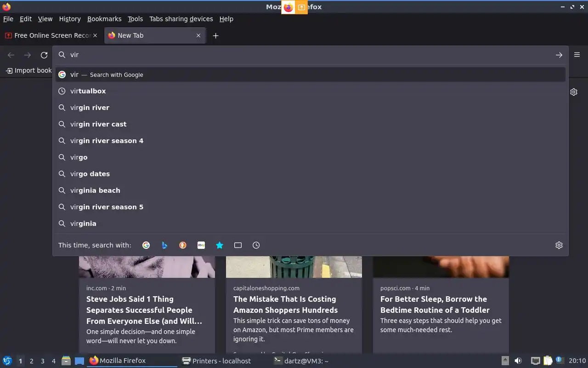588x368 pixels.
Task: Open the update notifier tray icon
Action: point(559,360)
